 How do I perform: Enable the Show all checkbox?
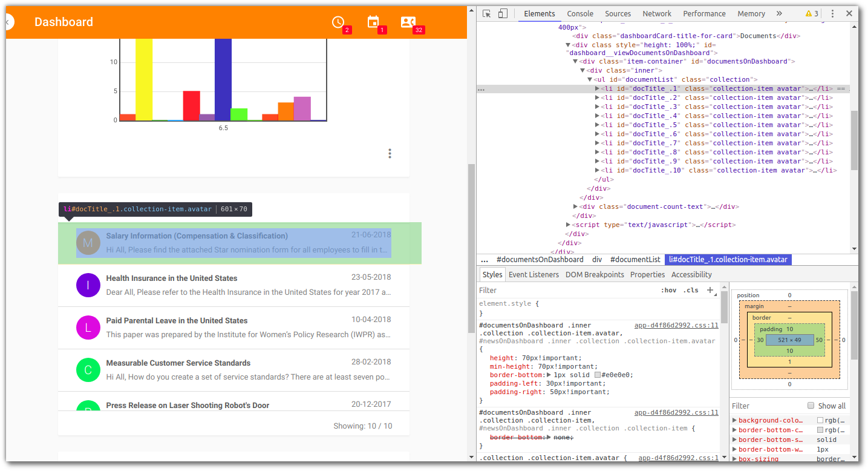click(811, 406)
